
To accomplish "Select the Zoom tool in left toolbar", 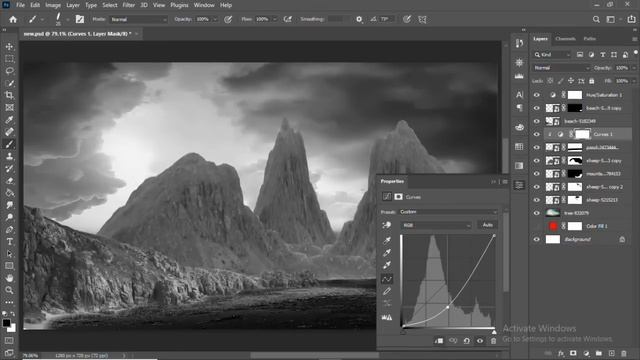I will click(9, 290).
